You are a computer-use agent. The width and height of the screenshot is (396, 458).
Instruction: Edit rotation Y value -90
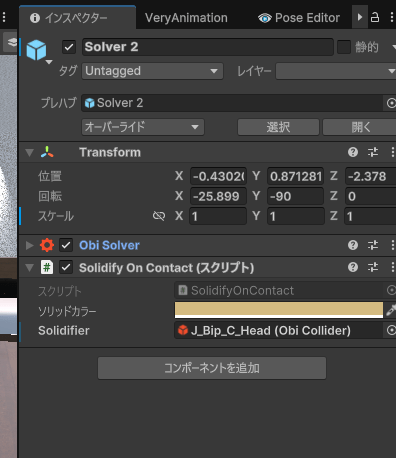[295, 196]
